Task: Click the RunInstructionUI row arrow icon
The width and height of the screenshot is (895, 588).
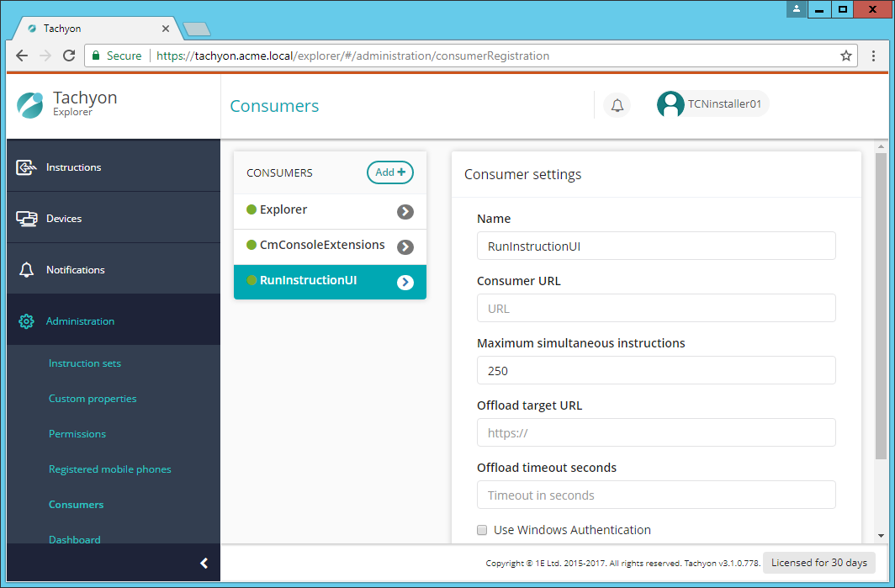Action: click(405, 282)
